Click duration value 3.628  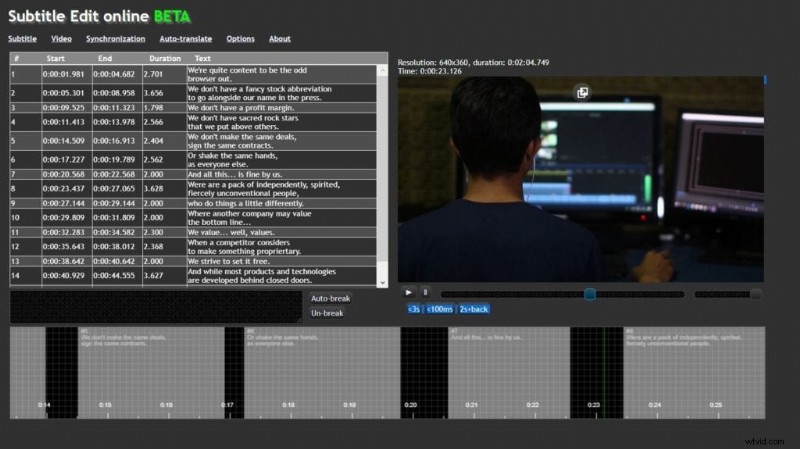[x=154, y=189]
